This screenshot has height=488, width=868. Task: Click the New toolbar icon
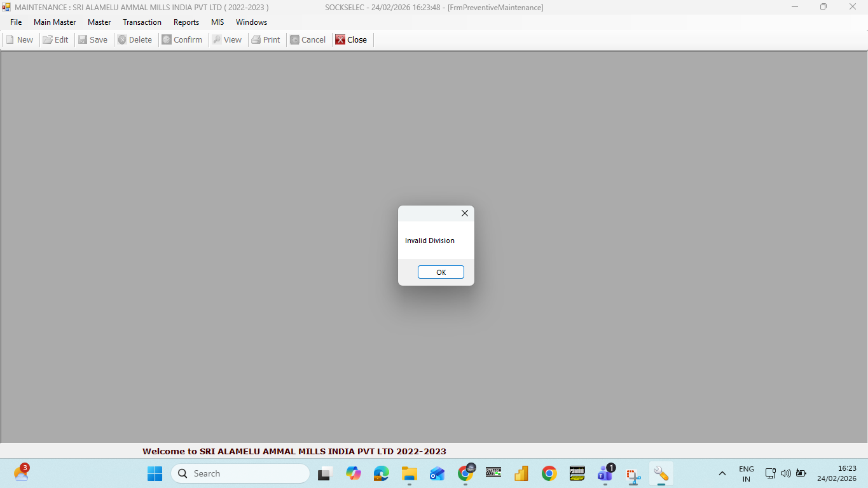[x=10, y=39]
